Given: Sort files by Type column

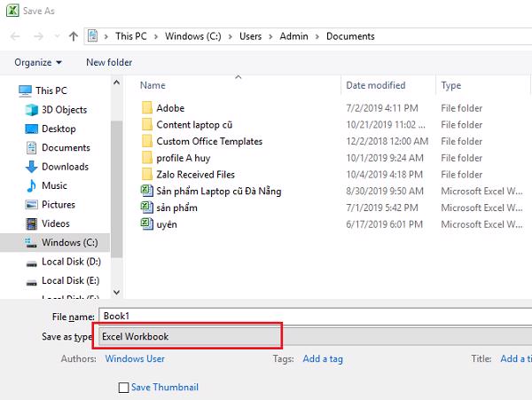Looking at the screenshot, I should click(x=451, y=85).
